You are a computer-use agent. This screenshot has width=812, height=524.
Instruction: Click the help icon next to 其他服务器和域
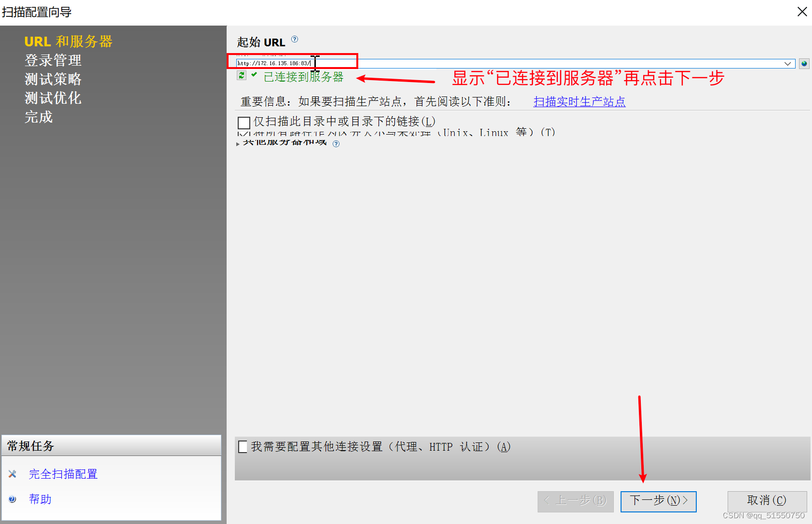pos(336,144)
